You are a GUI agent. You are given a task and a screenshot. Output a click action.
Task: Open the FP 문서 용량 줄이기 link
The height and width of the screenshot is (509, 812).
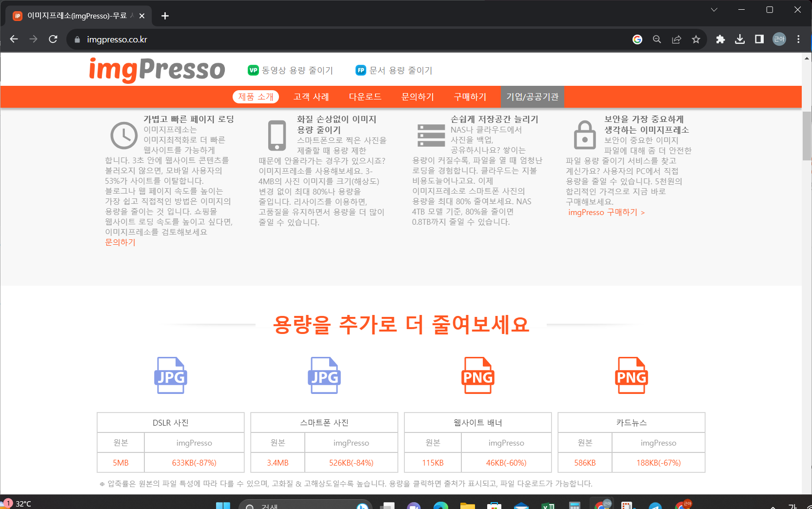[x=394, y=70]
